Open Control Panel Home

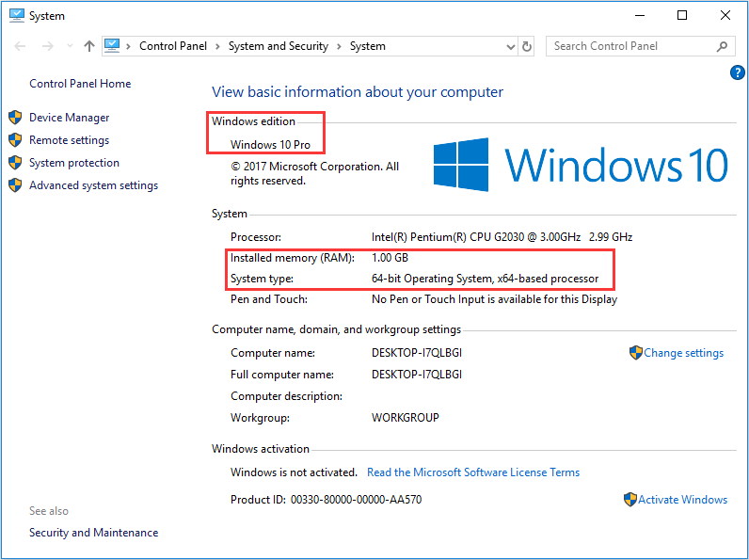click(x=80, y=84)
